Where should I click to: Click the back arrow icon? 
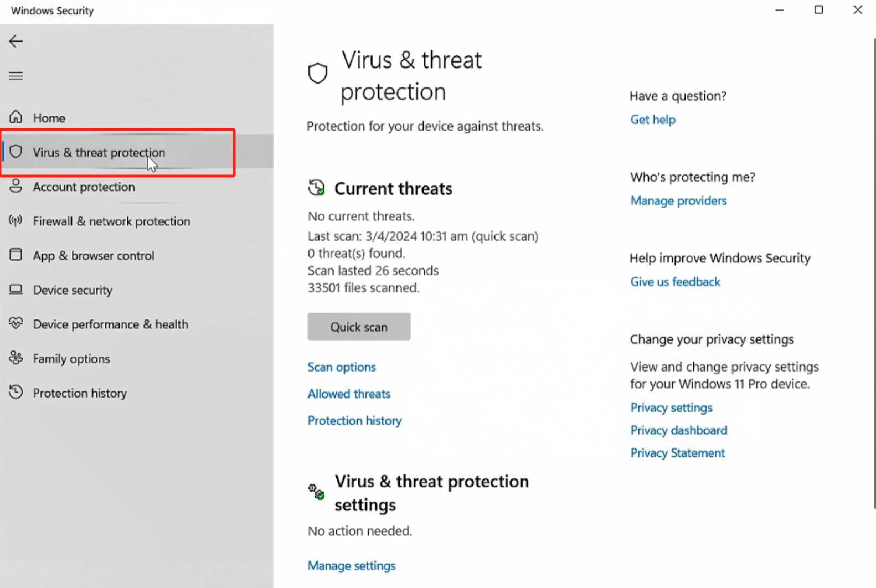pos(16,41)
